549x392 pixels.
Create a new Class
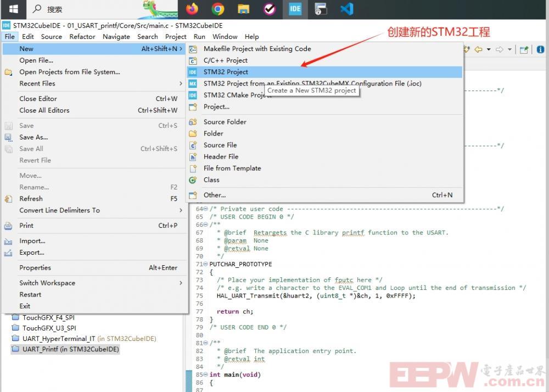coord(324,180)
